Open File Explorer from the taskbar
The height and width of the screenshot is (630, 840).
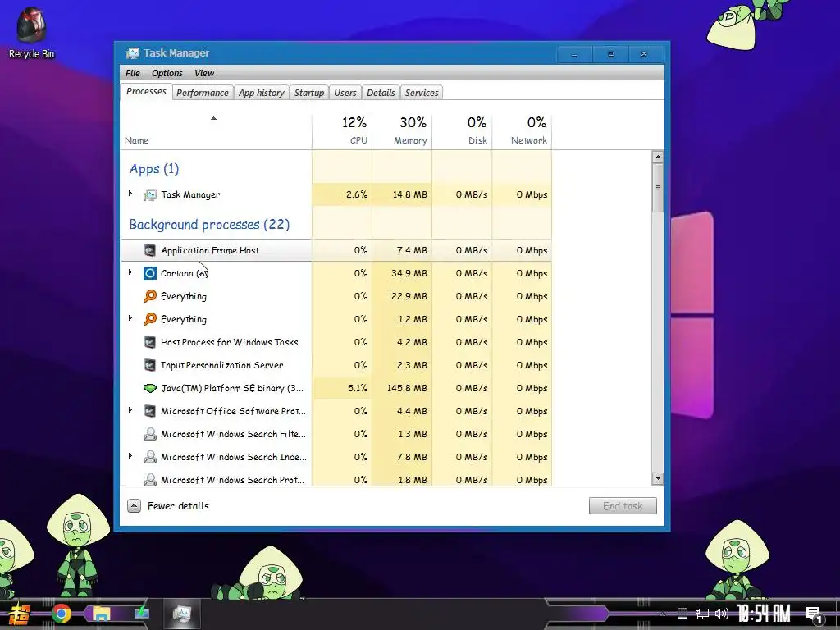(101, 614)
